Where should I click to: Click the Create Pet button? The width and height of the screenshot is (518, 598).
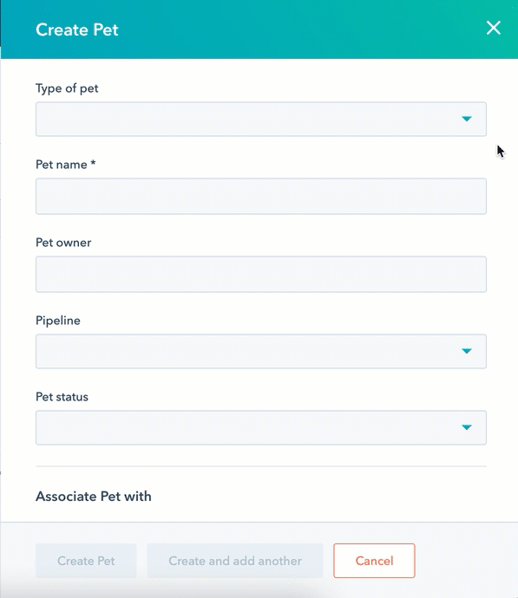(86, 561)
